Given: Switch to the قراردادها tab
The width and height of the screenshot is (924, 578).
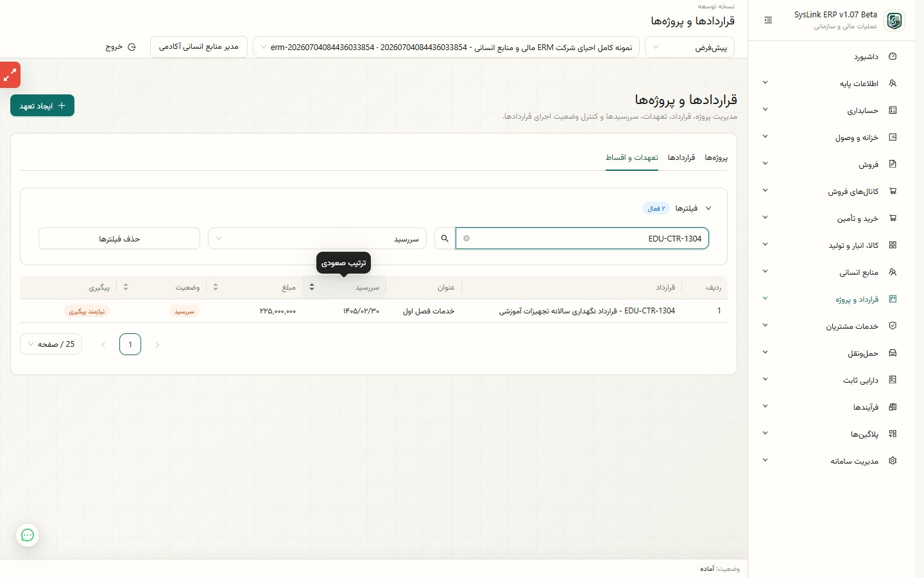Looking at the screenshot, I should [x=681, y=157].
